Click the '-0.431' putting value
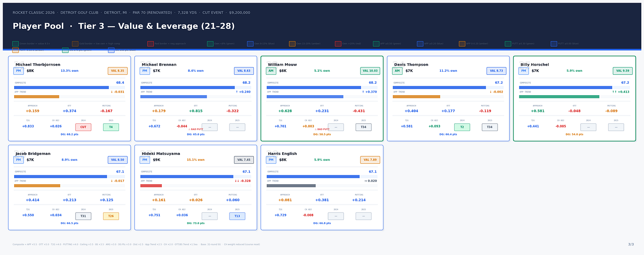Screen dimensions: 644x255 359,111
